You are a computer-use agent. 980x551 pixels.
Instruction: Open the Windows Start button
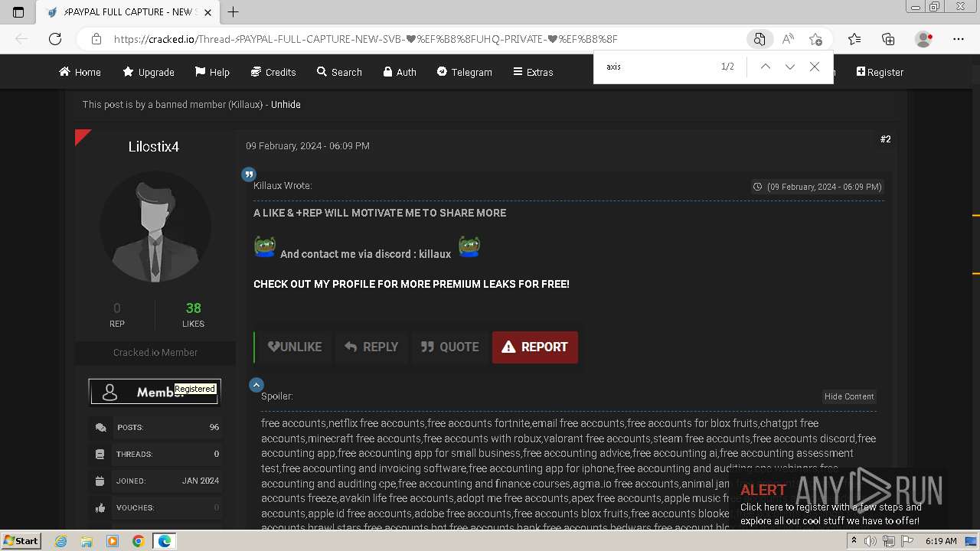pyautogui.click(x=21, y=541)
